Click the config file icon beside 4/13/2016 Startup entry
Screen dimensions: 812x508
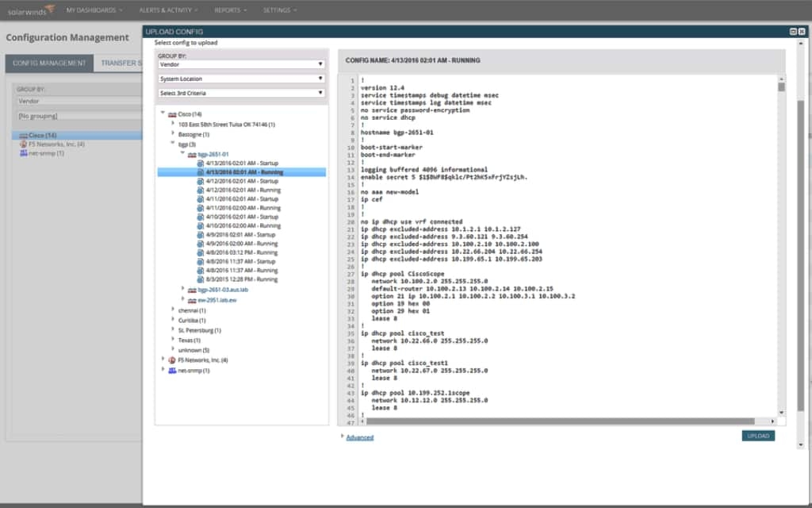click(200, 162)
